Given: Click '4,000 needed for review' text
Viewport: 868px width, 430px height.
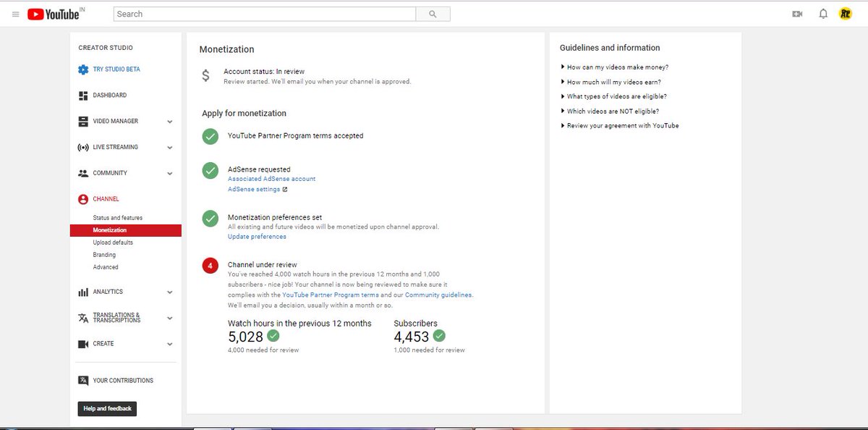Looking at the screenshot, I should 263,350.
